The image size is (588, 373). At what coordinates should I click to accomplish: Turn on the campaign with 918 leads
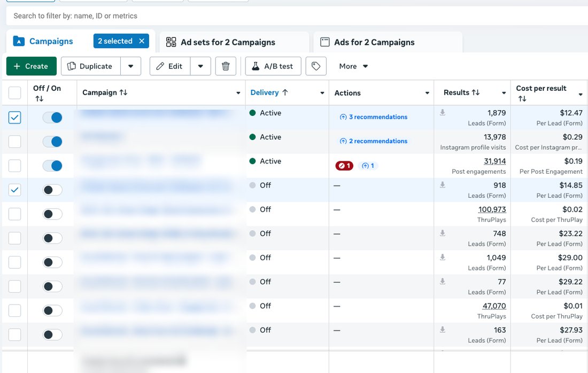[x=52, y=190]
